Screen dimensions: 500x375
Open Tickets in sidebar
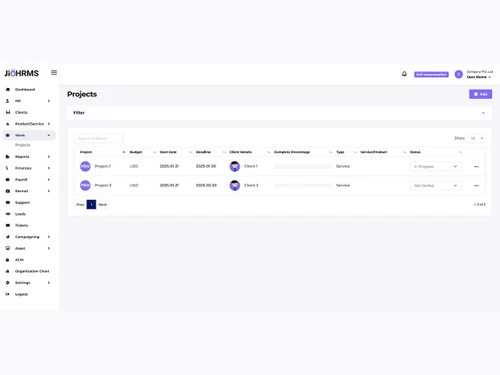[x=22, y=225]
